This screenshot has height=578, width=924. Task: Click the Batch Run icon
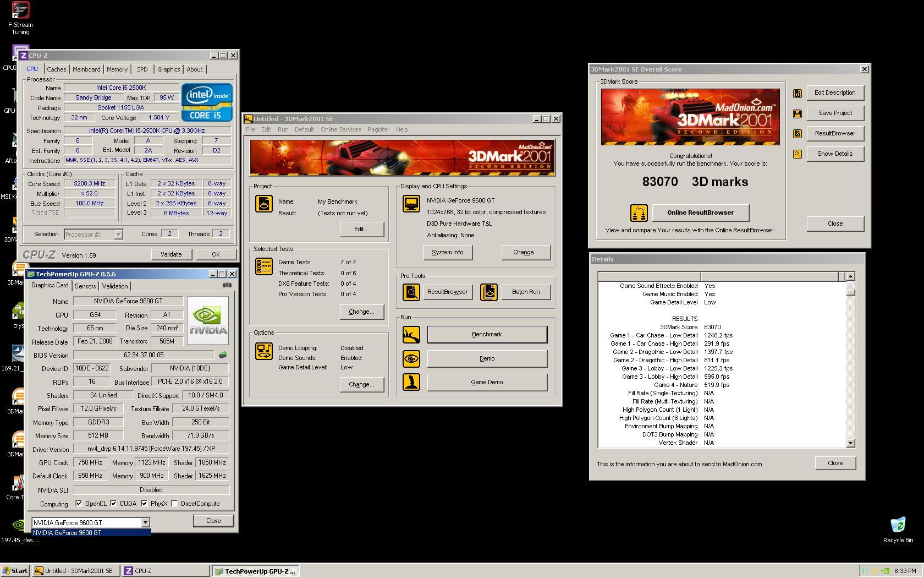point(488,292)
